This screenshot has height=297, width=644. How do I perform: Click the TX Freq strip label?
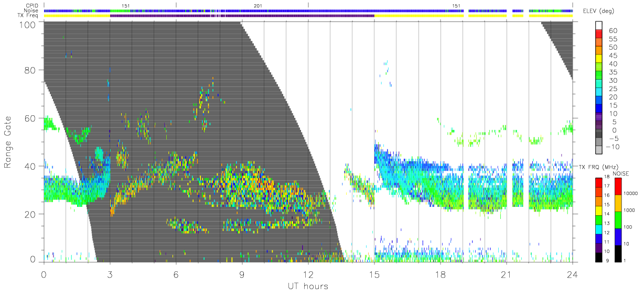(28, 16)
